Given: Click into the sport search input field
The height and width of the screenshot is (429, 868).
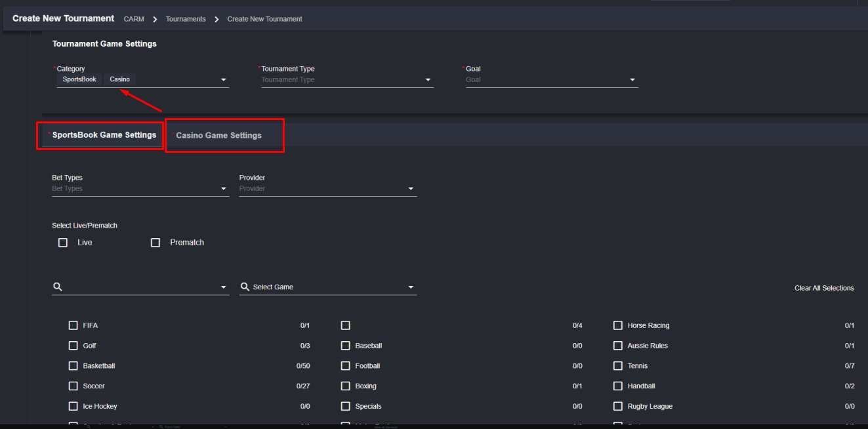Looking at the screenshot, I should [x=140, y=287].
